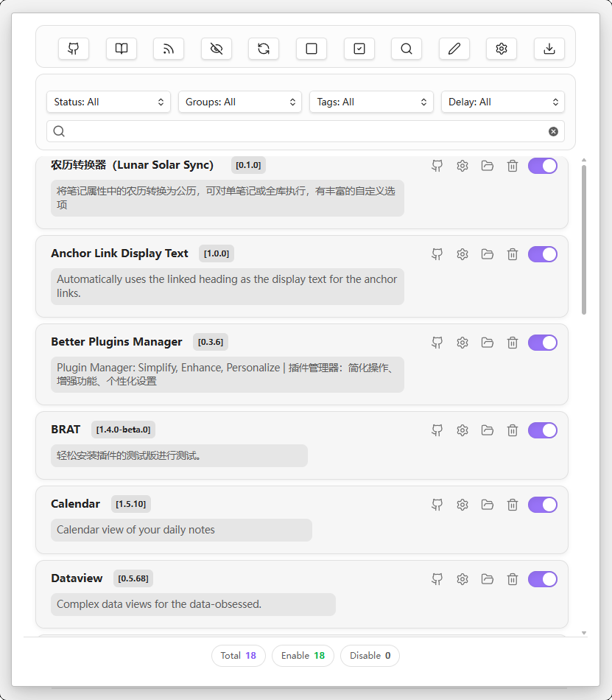Click the Better Plugins Manager title
This screenshot has width=612, height=700.
(x=116, y=341)
